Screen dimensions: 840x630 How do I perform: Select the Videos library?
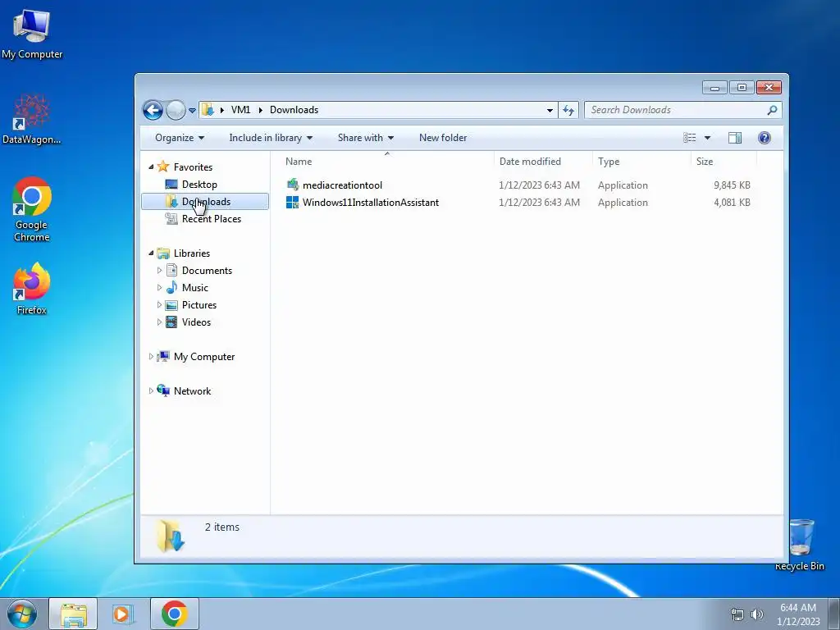[x=196, y=322]
